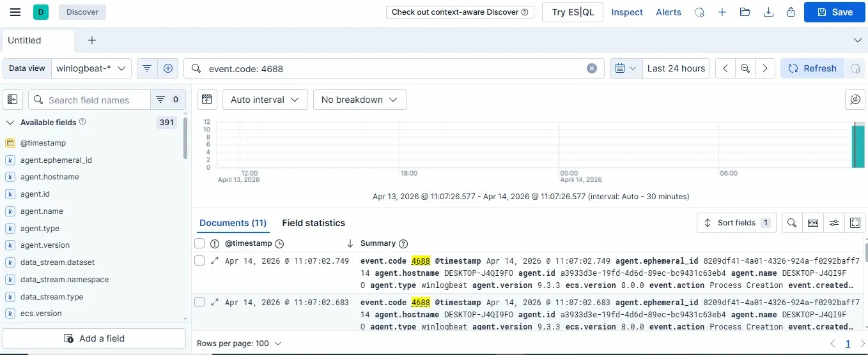Screen dimensions: 868x355
Task: Collapse the field list sidebar icon
Action: point(13,100)
